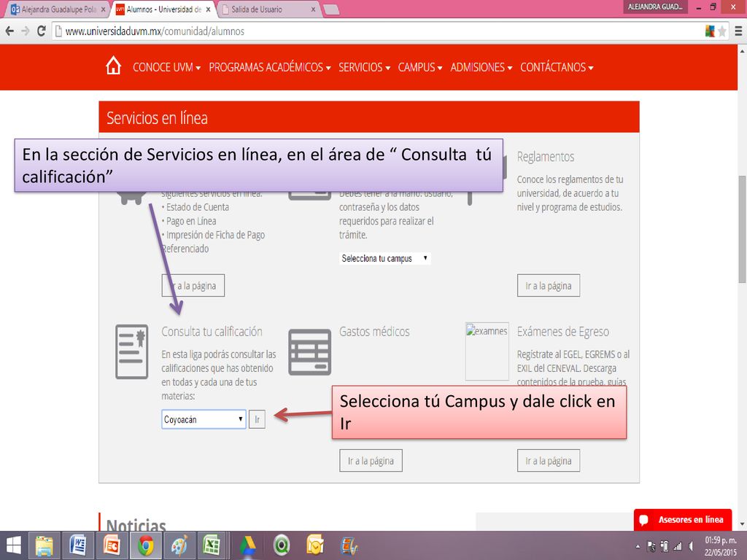Click the Exámenes de Egreso image
Viewport: 747px width, 560px height.
(487, 351)
